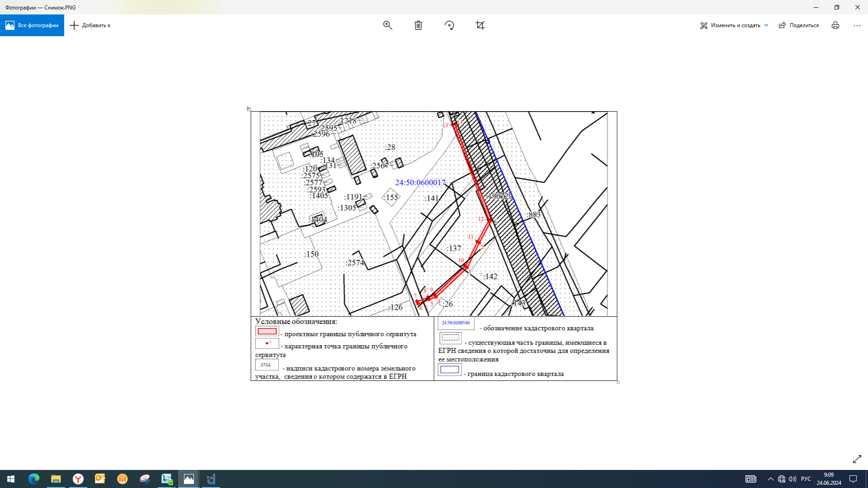Open the Windows Start menu
Image resolution: width=868 pixels, height=488 pixels.
click(x=11, y=479)
